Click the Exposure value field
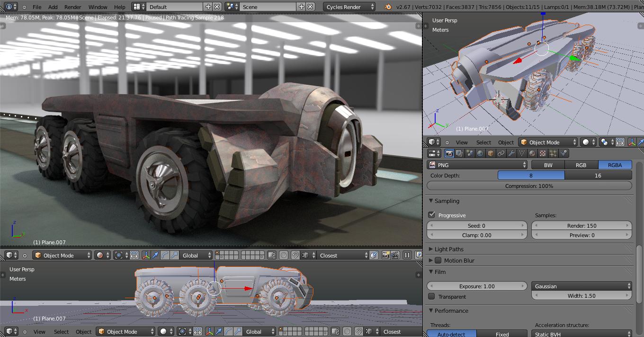Screen dimensions: 644x337 (477, 286)
